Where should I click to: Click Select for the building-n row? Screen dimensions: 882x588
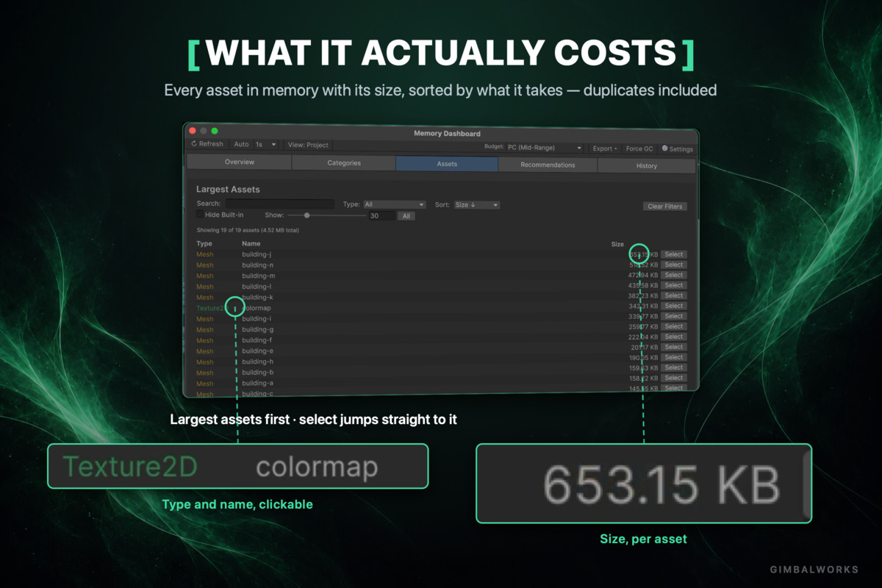pos(674,265)
